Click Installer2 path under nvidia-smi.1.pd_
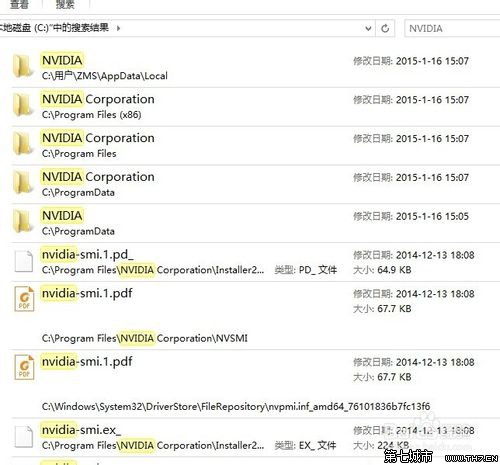 (x=153, y=270)
